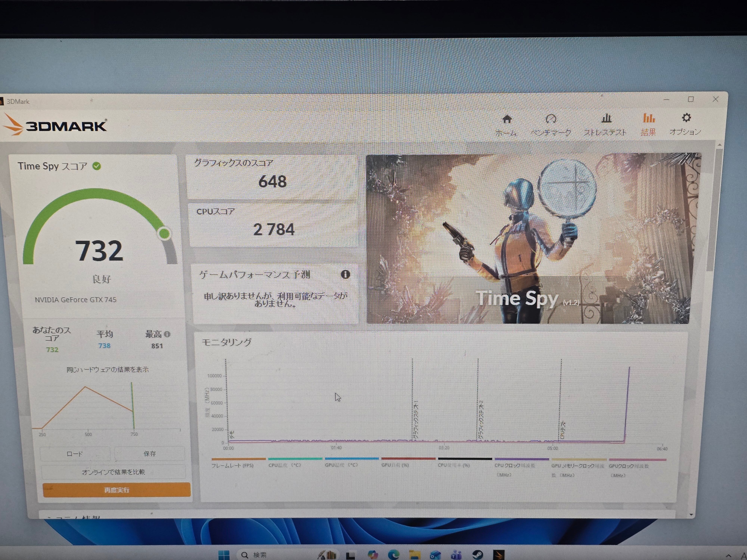Click the green validation checkmark by Time Spy スコア
Screen dimensions: 747x560
[x=97, y=166]
